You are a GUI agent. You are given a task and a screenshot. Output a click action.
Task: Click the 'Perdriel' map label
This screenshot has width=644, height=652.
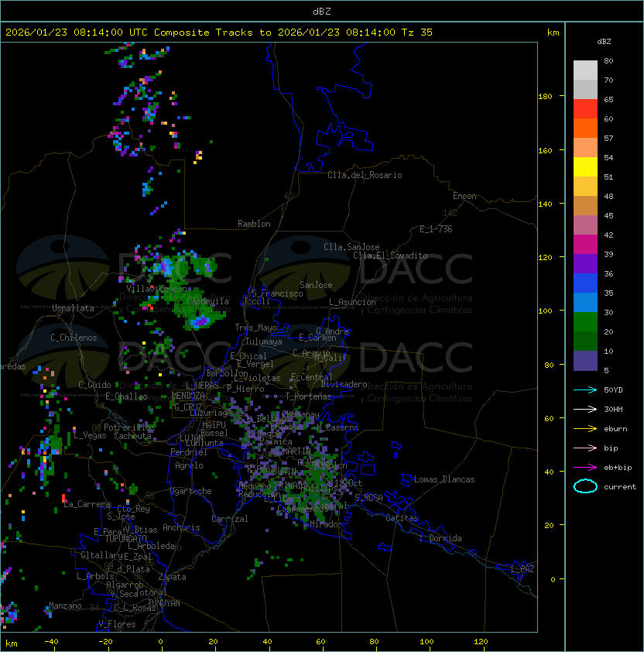(x=189, y=452)
